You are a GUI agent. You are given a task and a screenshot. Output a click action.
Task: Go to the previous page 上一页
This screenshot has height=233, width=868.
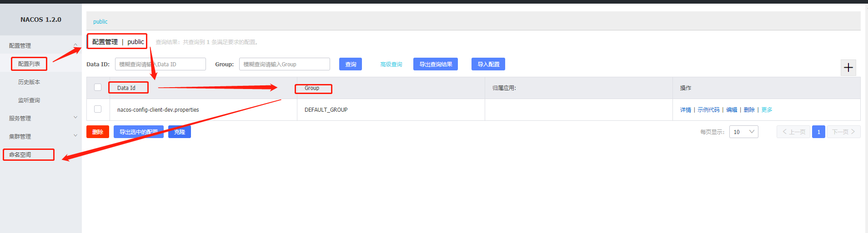click(x=793, y=132)
